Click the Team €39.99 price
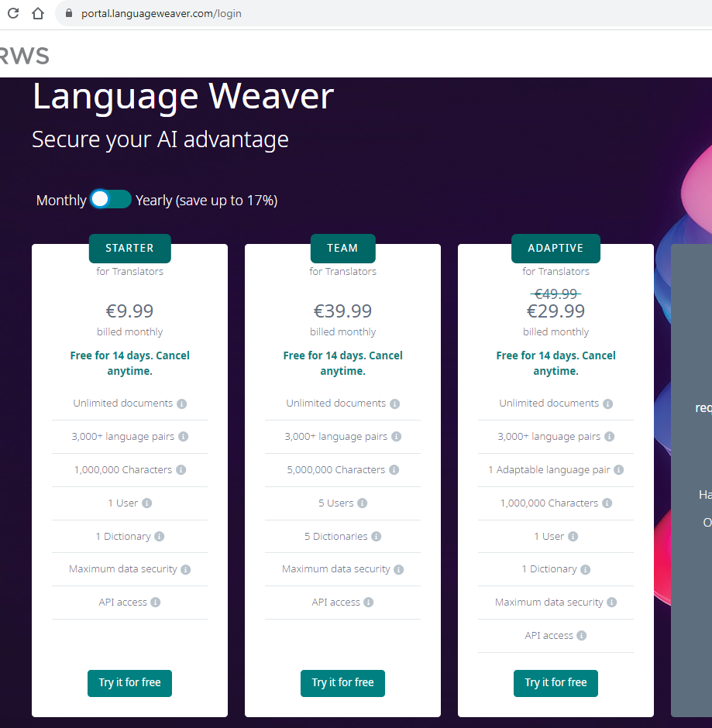712x728 pixels. tap(342, 311)
